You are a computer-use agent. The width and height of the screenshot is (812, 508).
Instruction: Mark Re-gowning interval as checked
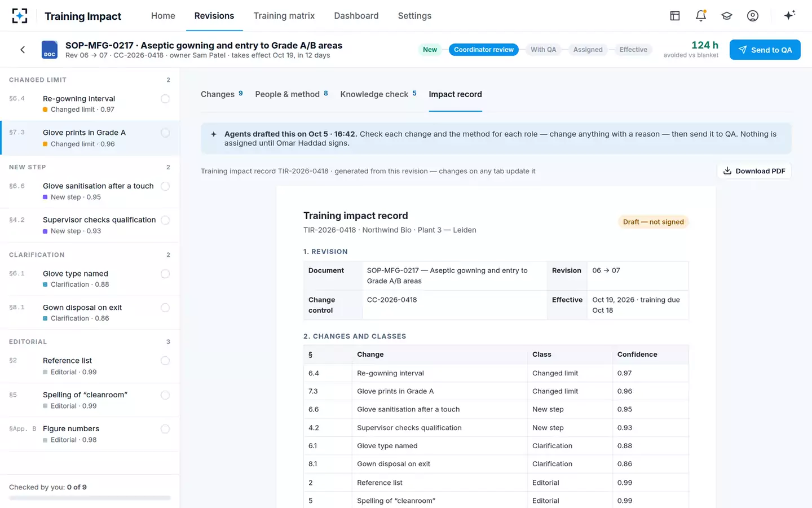tap(165, 99)
